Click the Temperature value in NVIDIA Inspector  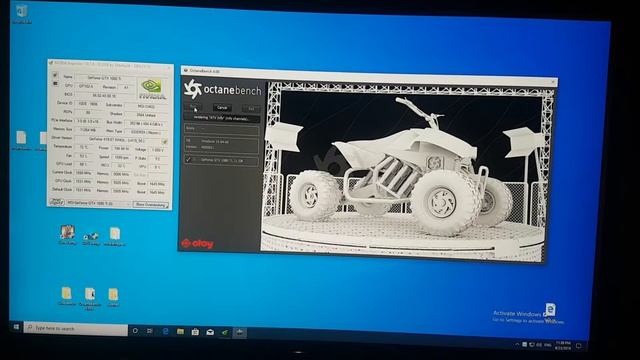(x=84, y=147)
